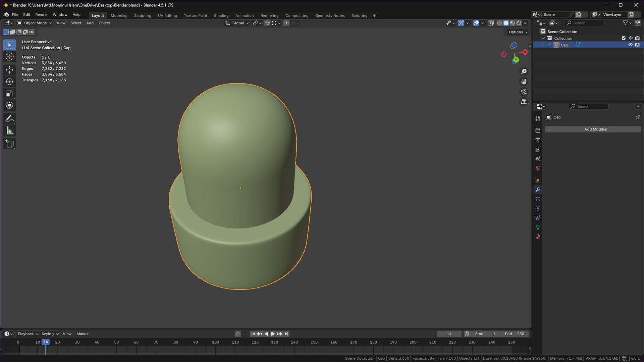Open the Object Constraints properties tab
Image resolution: width=644 pixels, height=362 pixels.
538,218
